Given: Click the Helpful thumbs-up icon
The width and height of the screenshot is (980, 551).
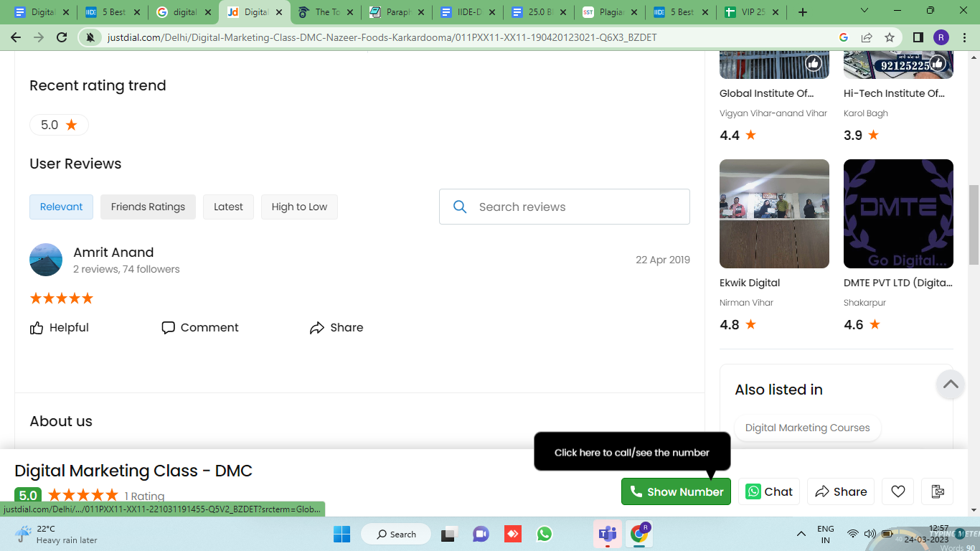Looking at the screenshot, I should tap(37, 328).
